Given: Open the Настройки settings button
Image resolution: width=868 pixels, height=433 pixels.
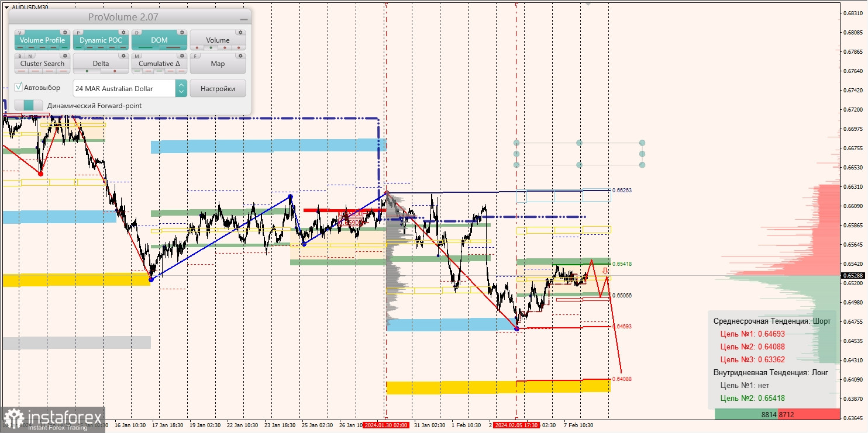Looking at the screenshot, I should coord(218,88).
